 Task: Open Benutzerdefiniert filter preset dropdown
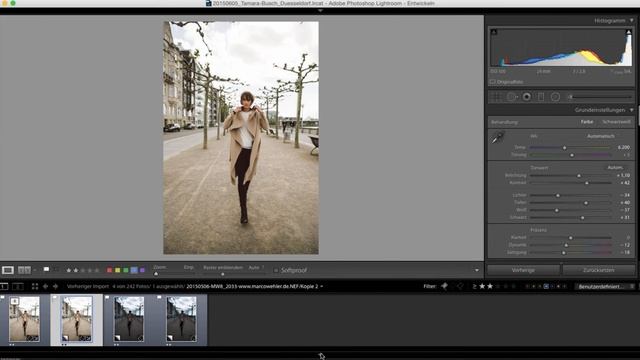604,287
